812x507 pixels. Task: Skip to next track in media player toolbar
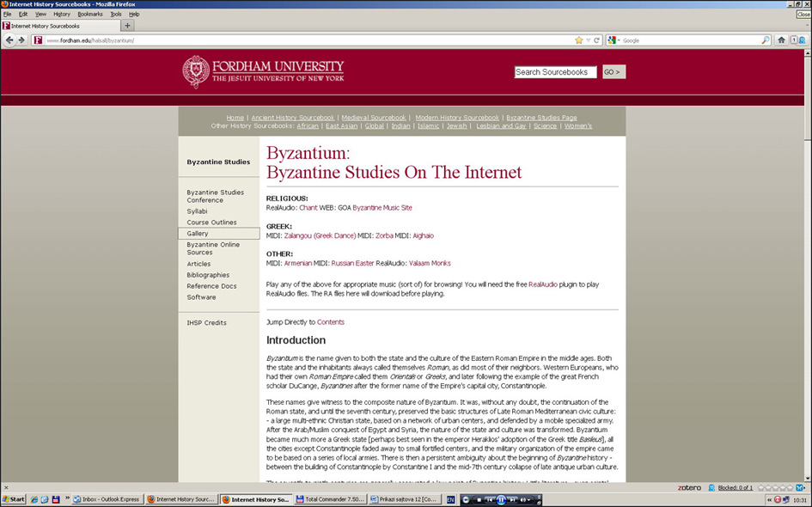(513, 499)
